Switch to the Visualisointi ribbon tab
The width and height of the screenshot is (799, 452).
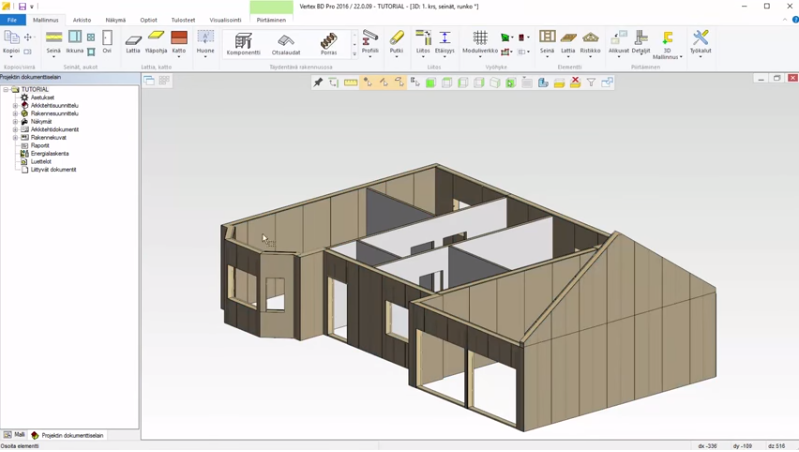click(x=225, y=20)
